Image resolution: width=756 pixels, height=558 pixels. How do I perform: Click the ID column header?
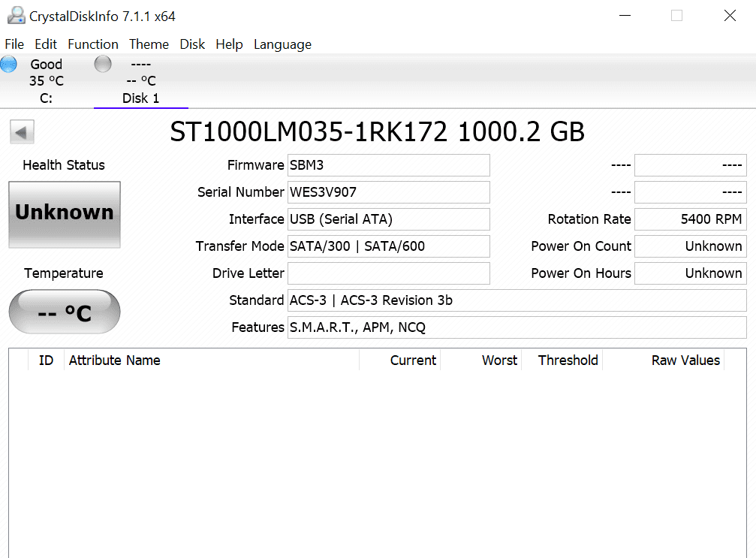coord(46,360)
